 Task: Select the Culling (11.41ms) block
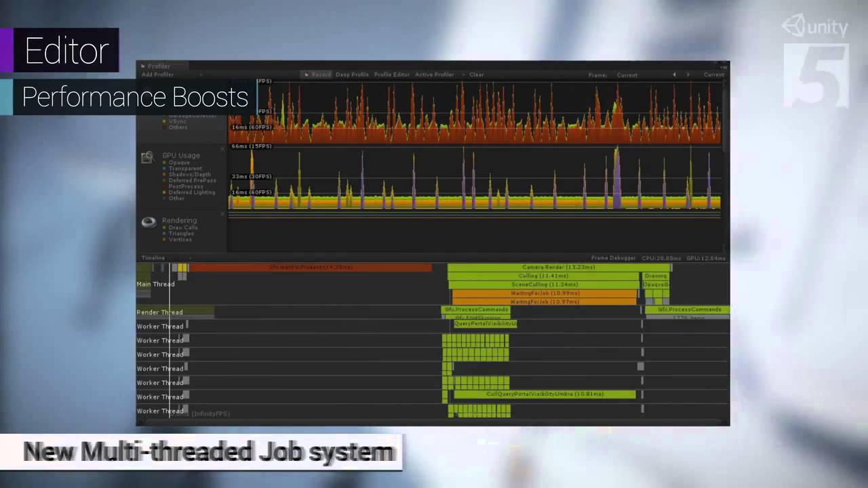[x=544, y=276]
